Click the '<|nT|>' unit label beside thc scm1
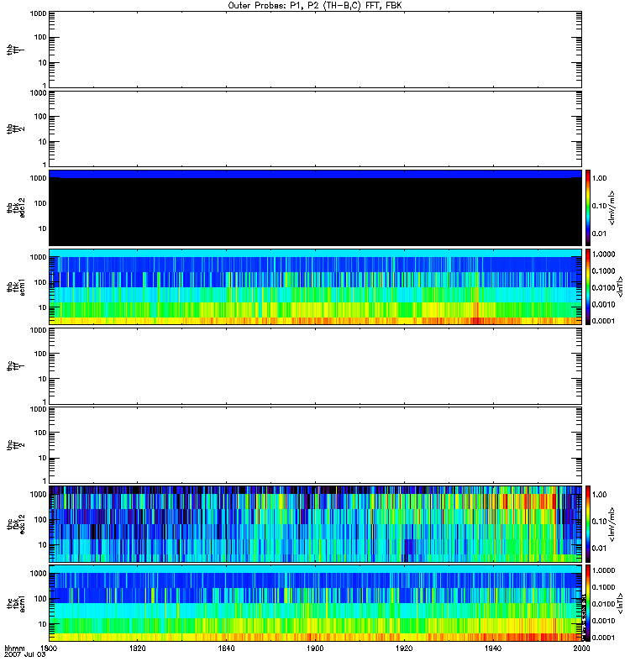Screen dimensions: 630x672 (620, 603)
